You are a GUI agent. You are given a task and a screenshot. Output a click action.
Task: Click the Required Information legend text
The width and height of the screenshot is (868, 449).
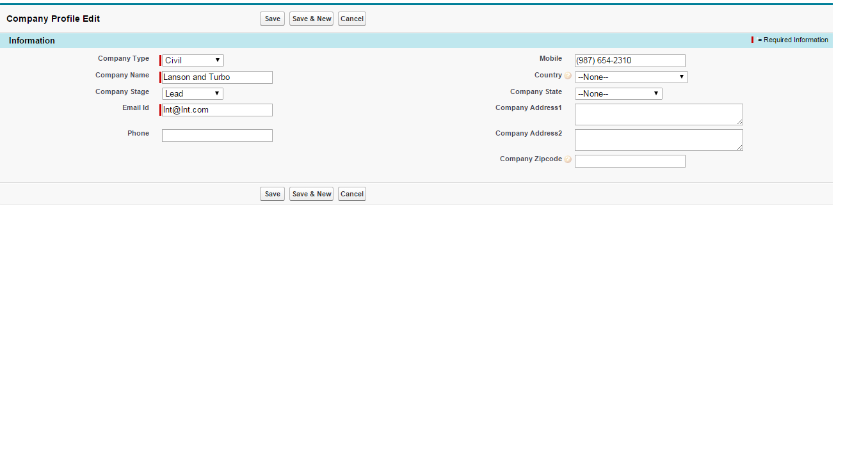point(793,40)
